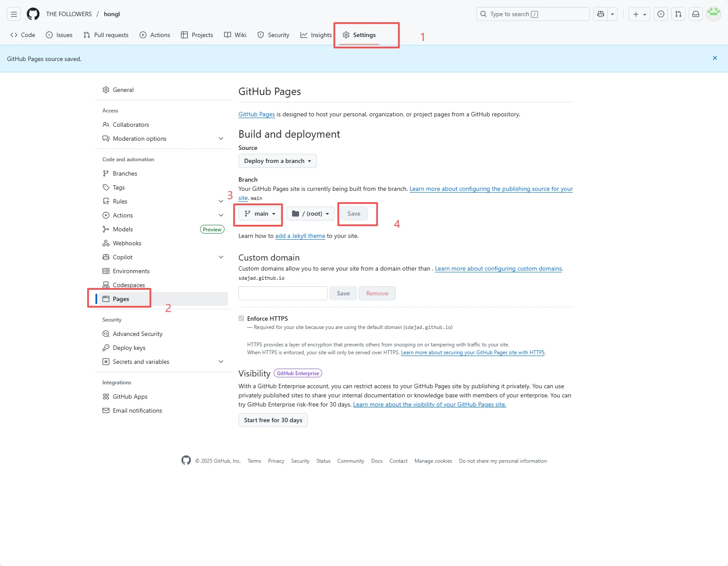
Task: Expand Secrets and variables section
Action: coord(221,362)
